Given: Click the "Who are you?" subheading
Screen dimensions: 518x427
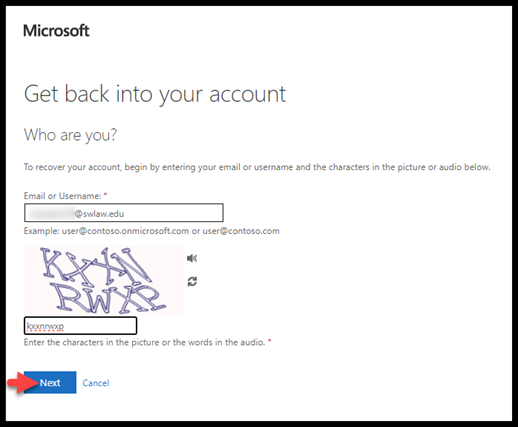Looking at the screenshot, I should click(x=70, y=135).
